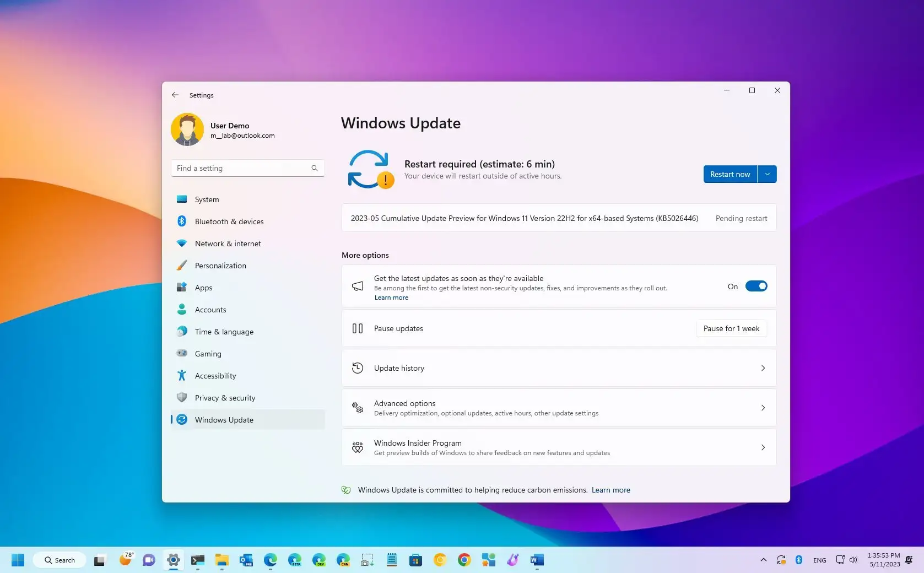Viewport: 924px width, 573px height.
Task: Select Windows Update in the sidebar
Action: click(248, 420)
